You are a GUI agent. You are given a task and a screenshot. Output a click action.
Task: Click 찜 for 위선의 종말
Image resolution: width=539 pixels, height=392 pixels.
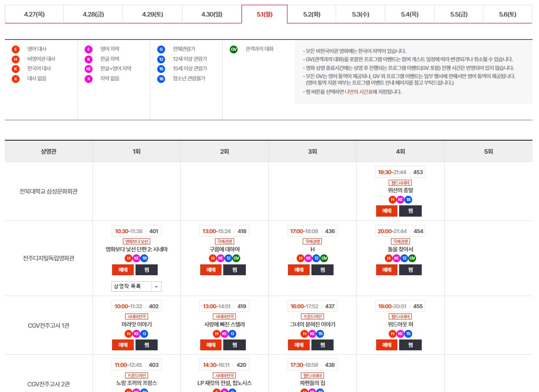point(410,211)
